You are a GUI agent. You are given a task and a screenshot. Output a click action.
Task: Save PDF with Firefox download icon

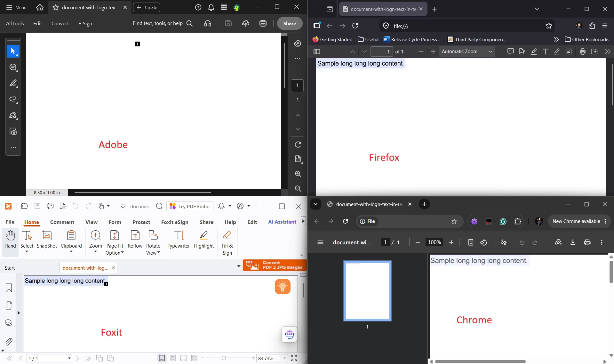(594, 51)
